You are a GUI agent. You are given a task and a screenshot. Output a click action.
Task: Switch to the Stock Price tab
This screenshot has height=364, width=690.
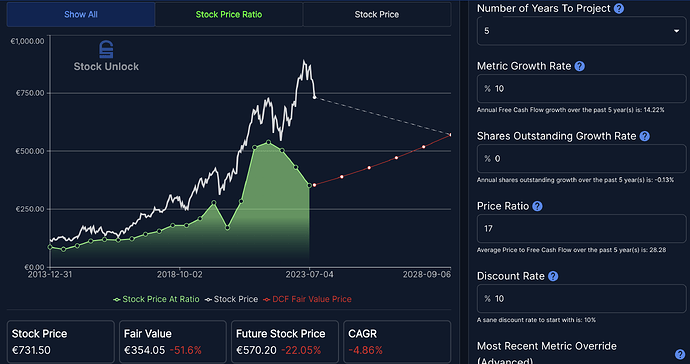point(377,15)
